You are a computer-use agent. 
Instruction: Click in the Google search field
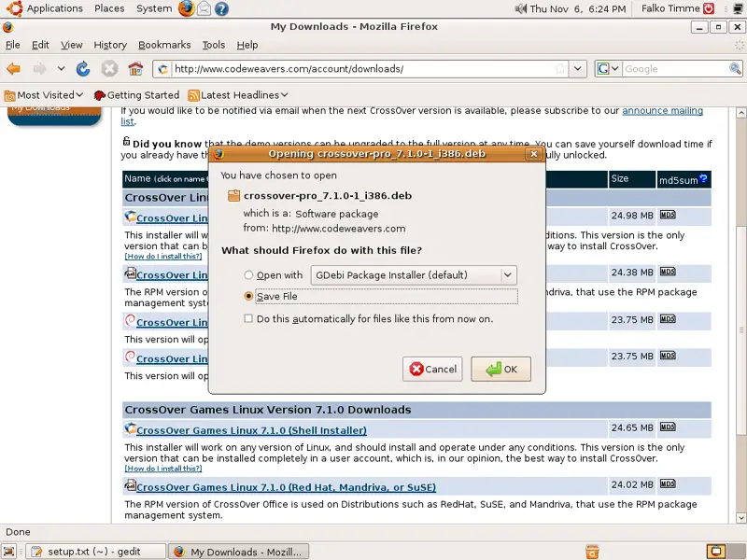pos(675,68)
